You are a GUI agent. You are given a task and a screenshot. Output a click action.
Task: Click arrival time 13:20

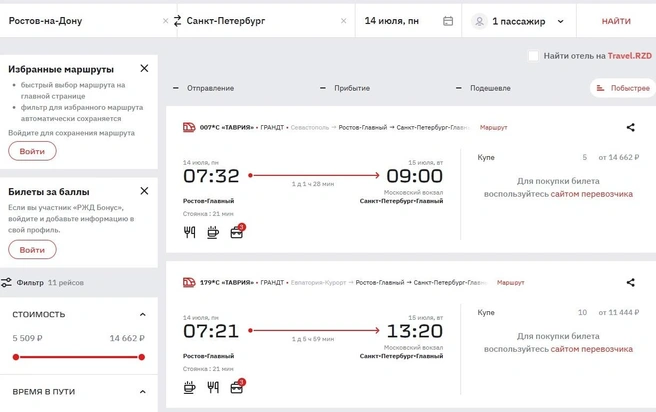point(415,331)
